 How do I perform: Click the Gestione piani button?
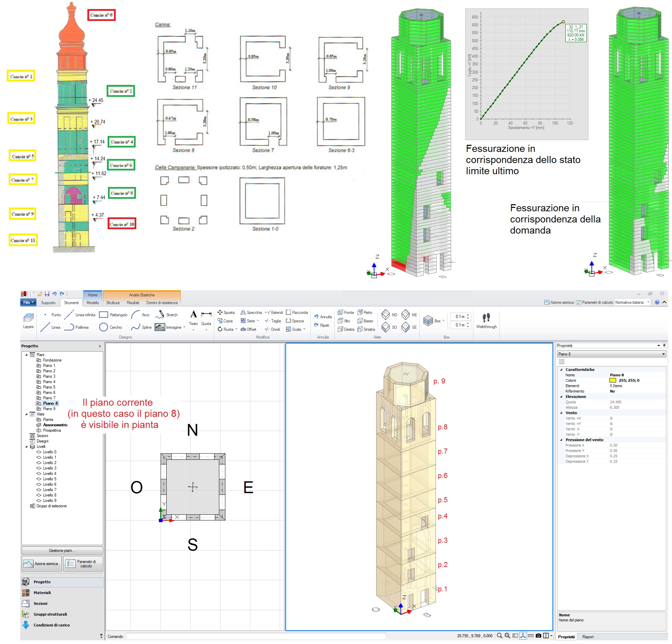62,550
